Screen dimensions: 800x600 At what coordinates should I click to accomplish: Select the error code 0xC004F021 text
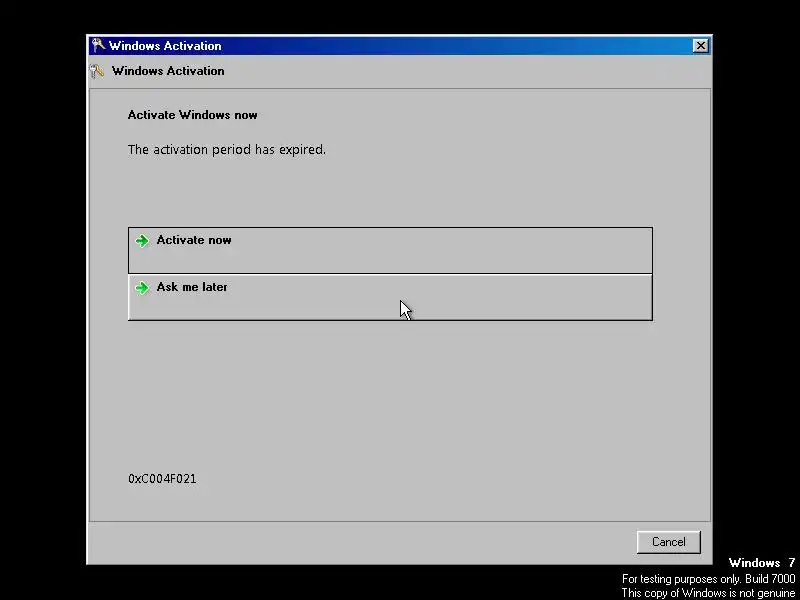[162, 479]
